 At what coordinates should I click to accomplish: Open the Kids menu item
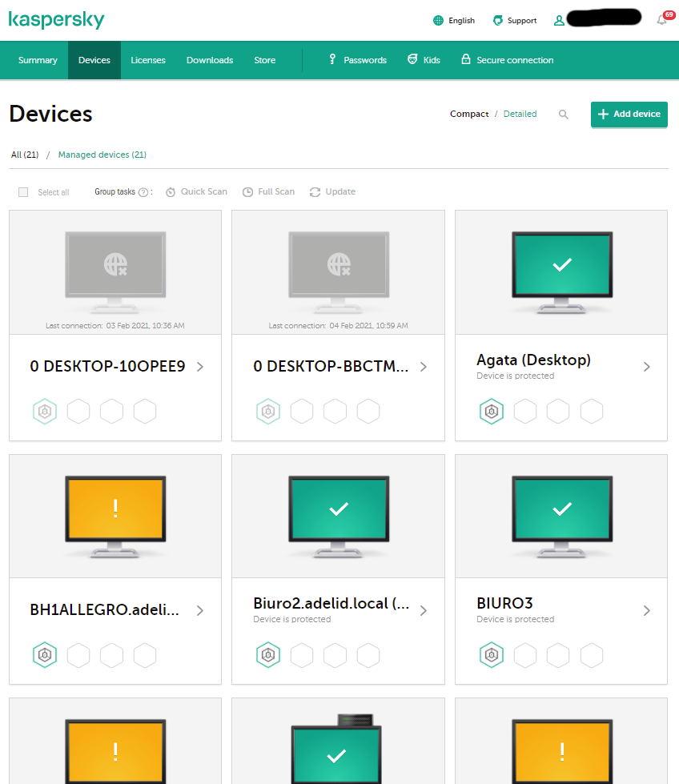[x=424, y=60]
